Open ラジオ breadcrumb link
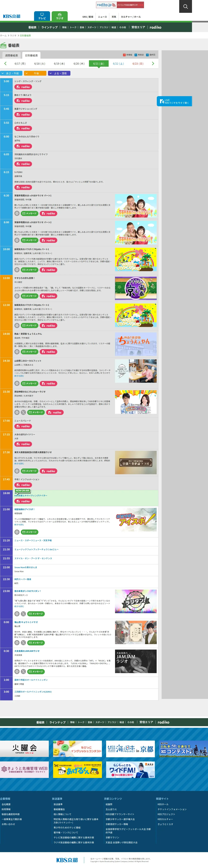This screenshot has height=868, width=208. [13, 35]
